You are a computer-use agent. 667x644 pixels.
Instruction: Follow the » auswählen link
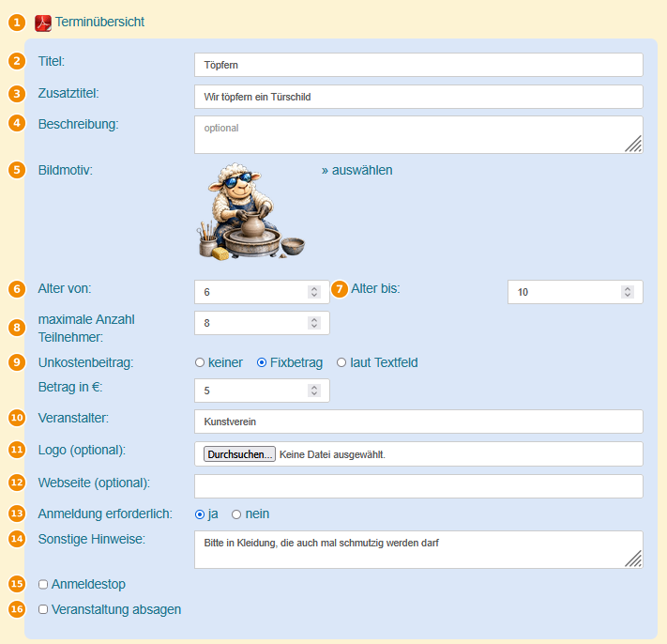(x=356, y=170)
